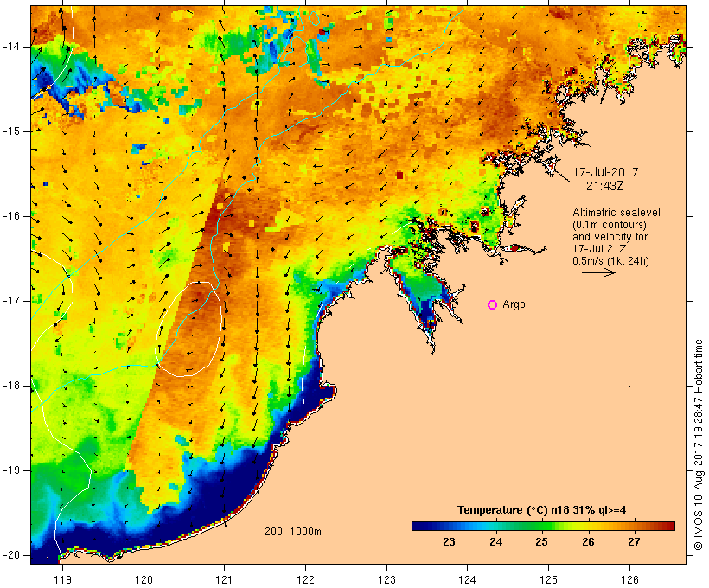Click the dark blue end of temperature colorbar
This screenshot has height=588, width=709.
(418, 526)
